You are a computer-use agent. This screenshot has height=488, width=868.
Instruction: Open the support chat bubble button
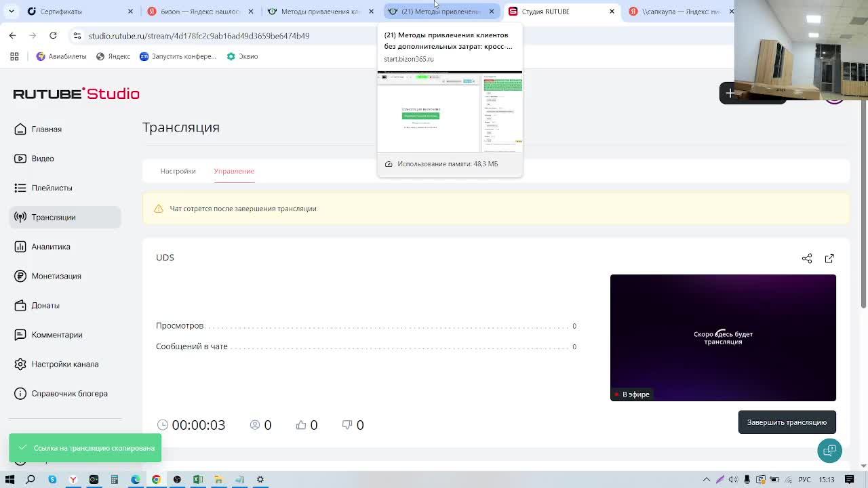pyautogui.click(x=829, y=451)
